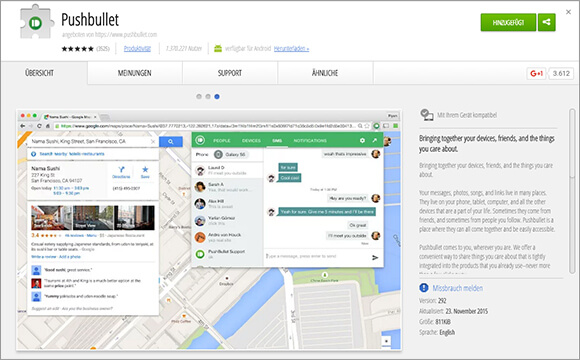Click the blue map search button in screenshot
Screen dimensions: 580x360
pos(171,141)
